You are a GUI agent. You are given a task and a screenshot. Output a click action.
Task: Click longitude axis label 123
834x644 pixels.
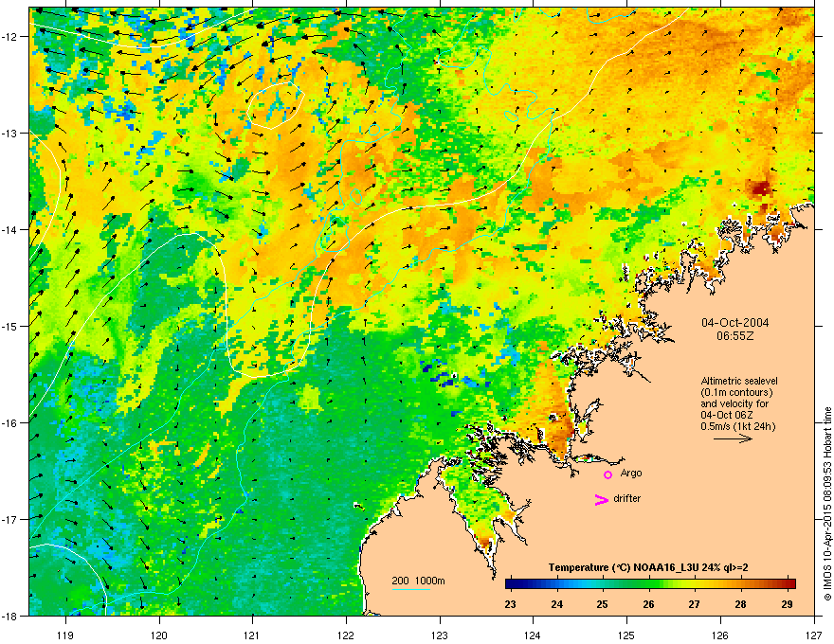440,635
